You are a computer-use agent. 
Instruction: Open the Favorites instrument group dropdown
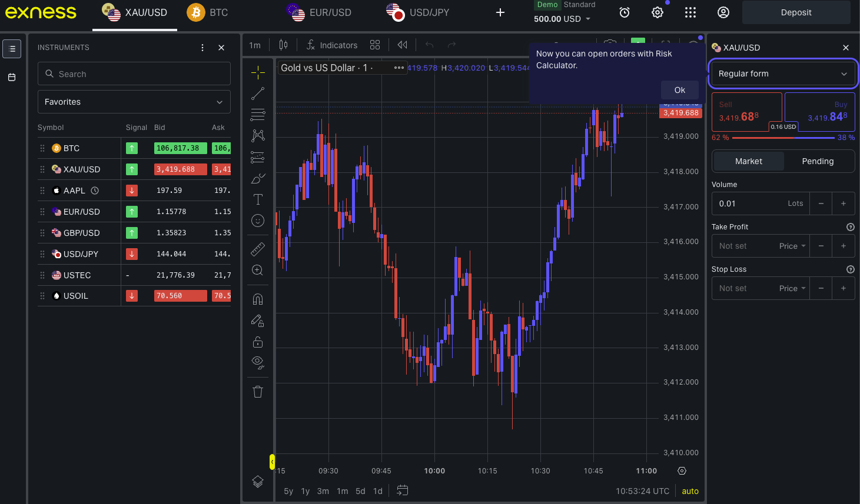pos(134,102)
